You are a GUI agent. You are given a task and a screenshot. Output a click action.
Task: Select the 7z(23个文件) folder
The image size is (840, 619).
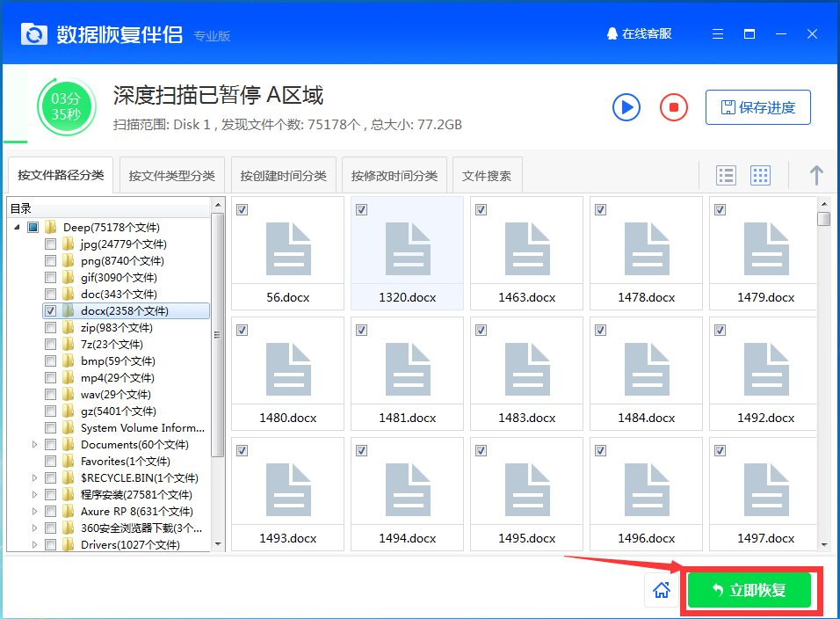tap(112, 344)
